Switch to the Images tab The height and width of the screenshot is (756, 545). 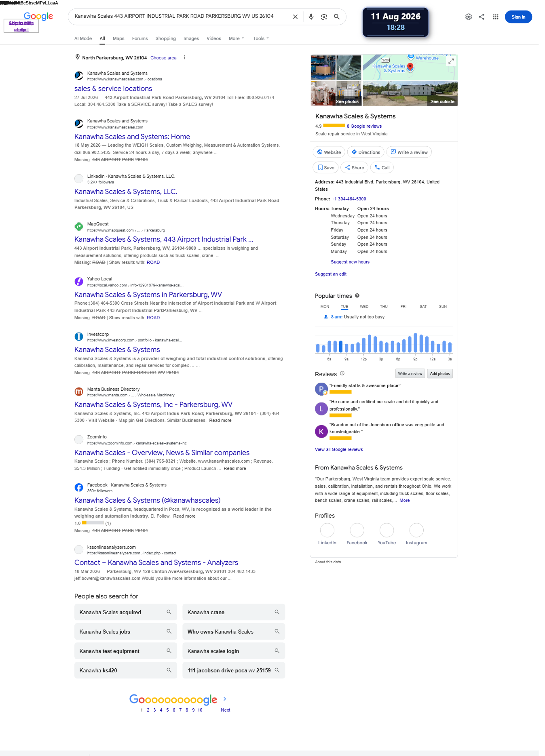tap(191, 38)
